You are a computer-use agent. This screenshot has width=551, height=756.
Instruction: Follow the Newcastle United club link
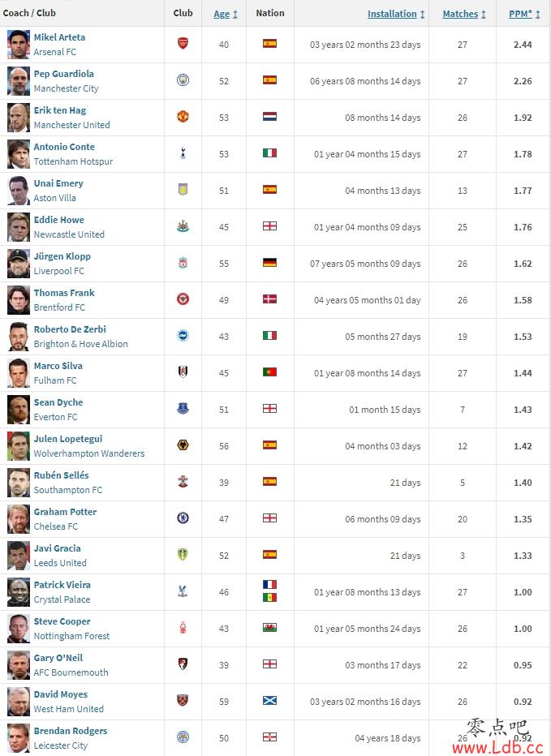click(69, 234)
